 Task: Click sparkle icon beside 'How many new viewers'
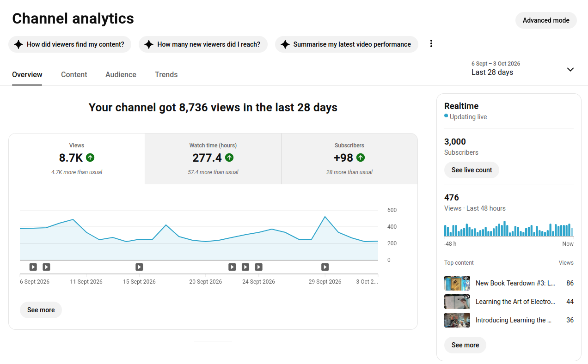tap(149, 44)
